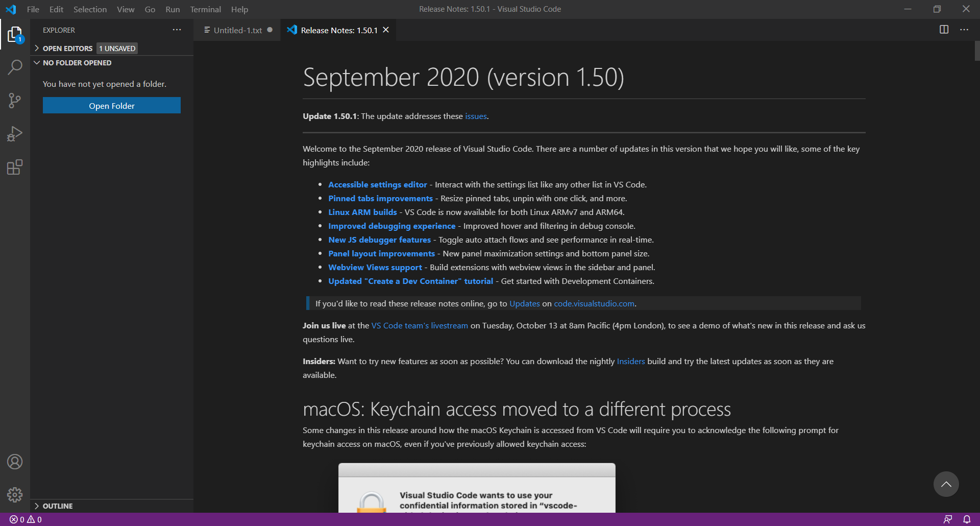Open the Pinned tabs improvements link
Image resolution: width=980 pixels, height=526 pixels.
(x=380, y=199)
